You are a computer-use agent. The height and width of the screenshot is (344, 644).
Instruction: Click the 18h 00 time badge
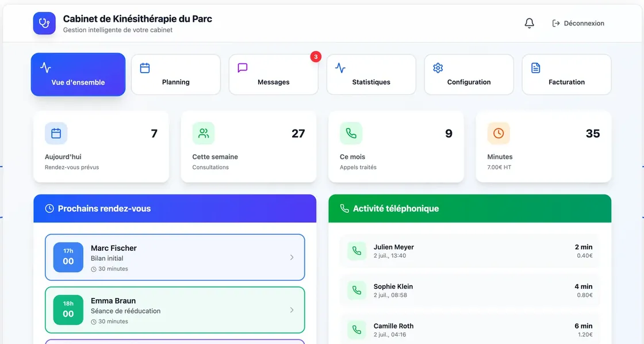coord(68,310)
